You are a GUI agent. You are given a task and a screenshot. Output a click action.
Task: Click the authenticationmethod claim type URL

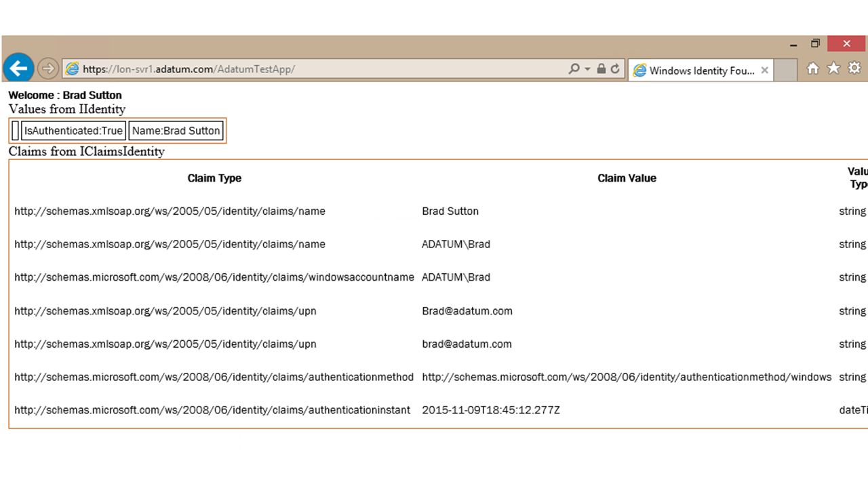[214, 378]
